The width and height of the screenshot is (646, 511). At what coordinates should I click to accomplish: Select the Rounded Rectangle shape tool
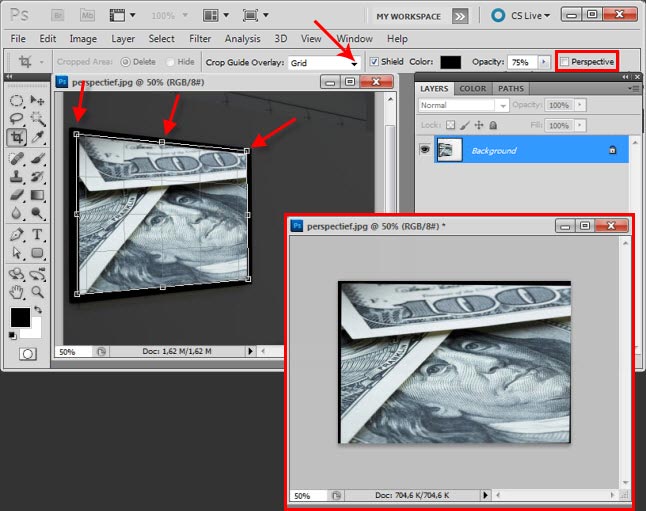tap(37, 253)
